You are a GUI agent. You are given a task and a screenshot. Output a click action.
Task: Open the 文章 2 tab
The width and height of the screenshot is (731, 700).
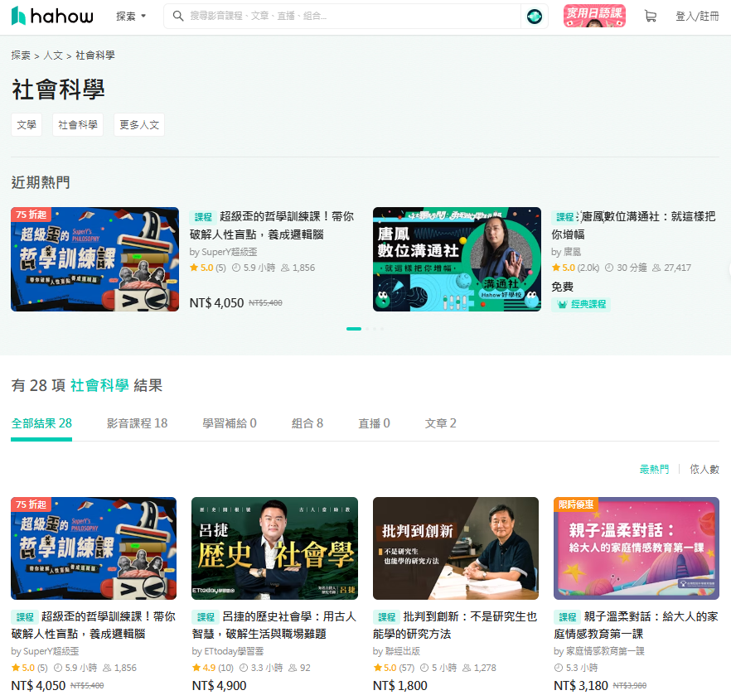(x=440, y=423)
